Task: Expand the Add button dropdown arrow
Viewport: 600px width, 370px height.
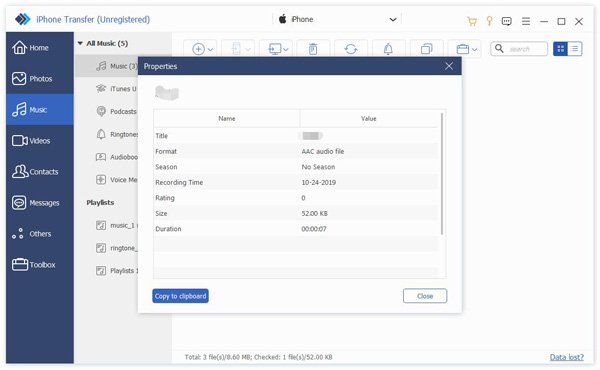Action: click(210, 49)
